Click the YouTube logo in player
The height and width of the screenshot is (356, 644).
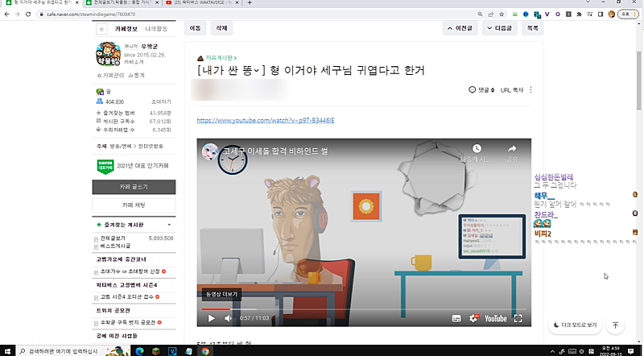(x=495, y=318)
